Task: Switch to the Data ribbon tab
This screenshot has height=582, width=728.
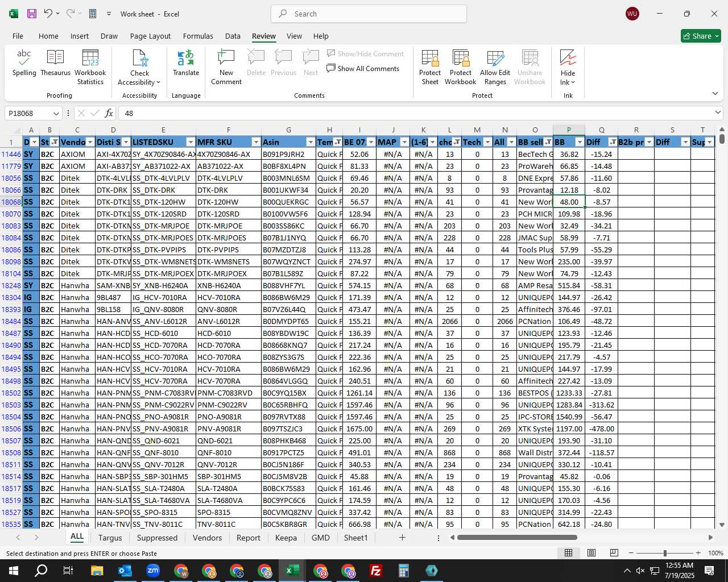Action: tap(233, 36)
